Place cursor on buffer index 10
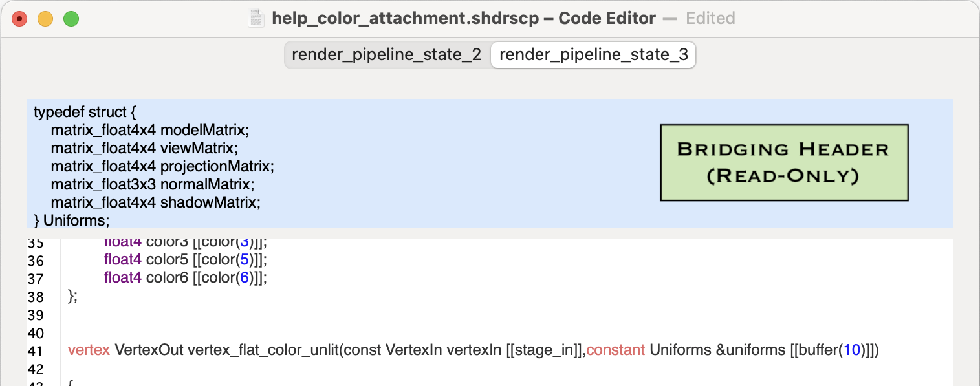This screenshot has width=980, height=386. coord(852,350)
